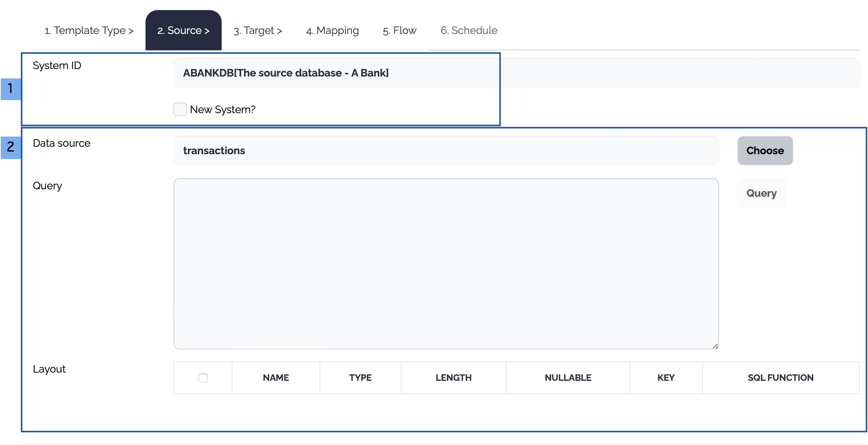
Task: Tick the Layout table select-all checkbox
Action: point(203,378)
